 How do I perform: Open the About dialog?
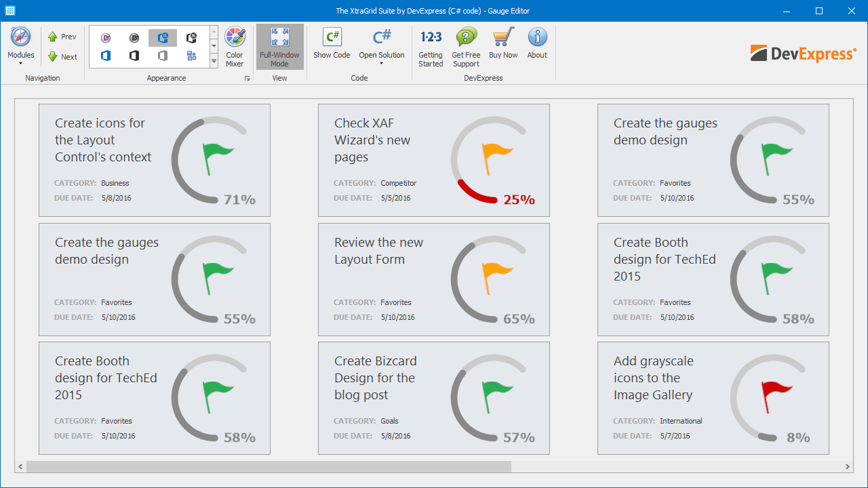[x=537, y=43]
